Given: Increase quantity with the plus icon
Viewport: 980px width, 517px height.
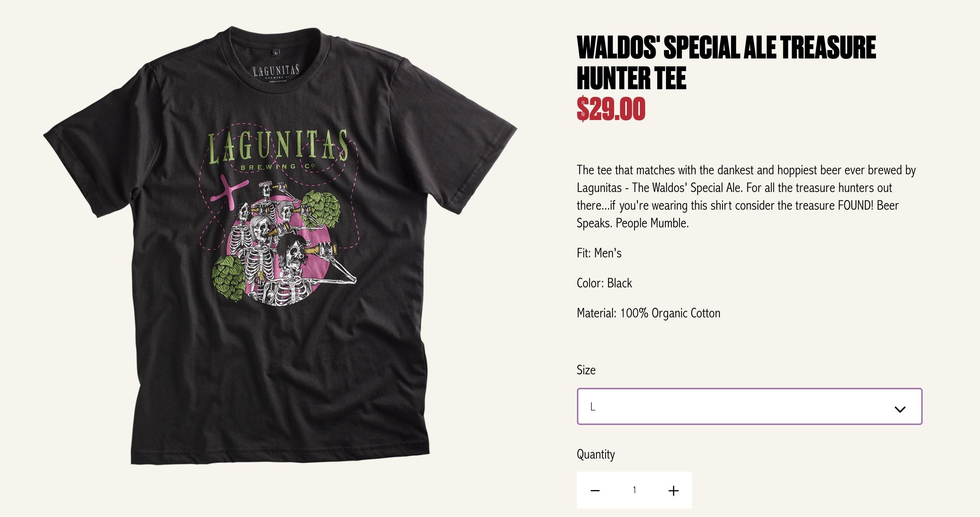Looking at the screenshot, I should click(x=673, y=490).
